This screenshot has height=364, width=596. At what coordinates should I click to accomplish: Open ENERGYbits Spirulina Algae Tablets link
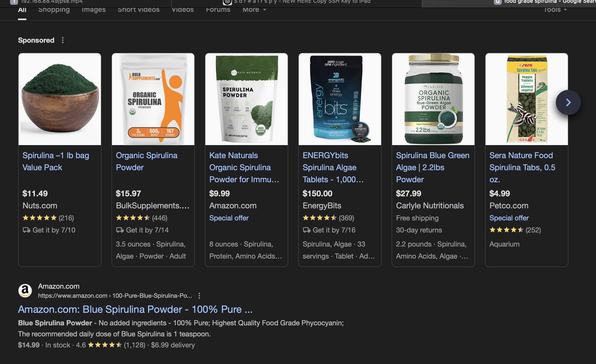(x=333, y=167)
